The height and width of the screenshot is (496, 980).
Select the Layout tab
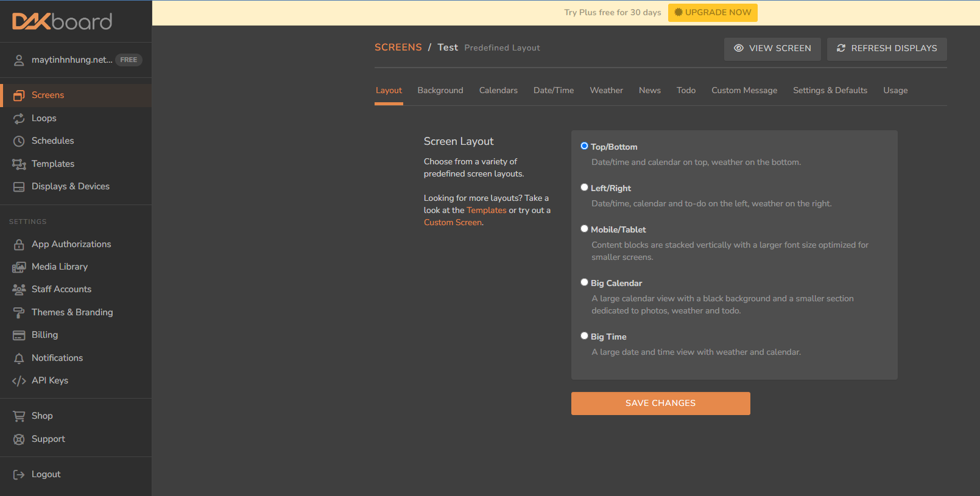coord(389,90)
